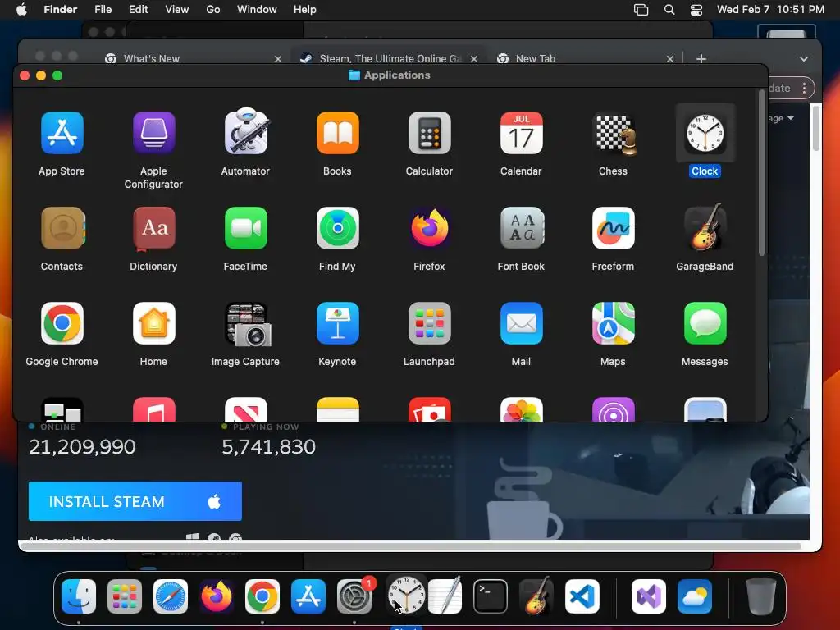The width and height of the screenshot is (840, 630).
Task: Open TextEdit from the Dock
Action: [x=445, y=596]
